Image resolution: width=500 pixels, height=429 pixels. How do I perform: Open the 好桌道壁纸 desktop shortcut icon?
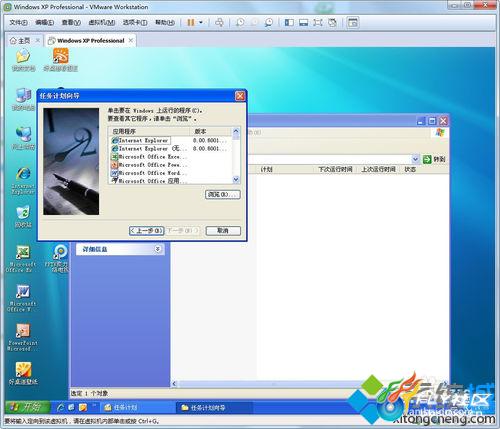tap(23, 373)
